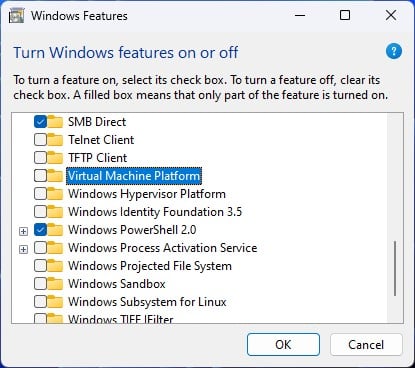Viewport: 415px width, 368px height.
Task: Click the Windows Hypervisor Platform folder icon
Action: (55, 194)
